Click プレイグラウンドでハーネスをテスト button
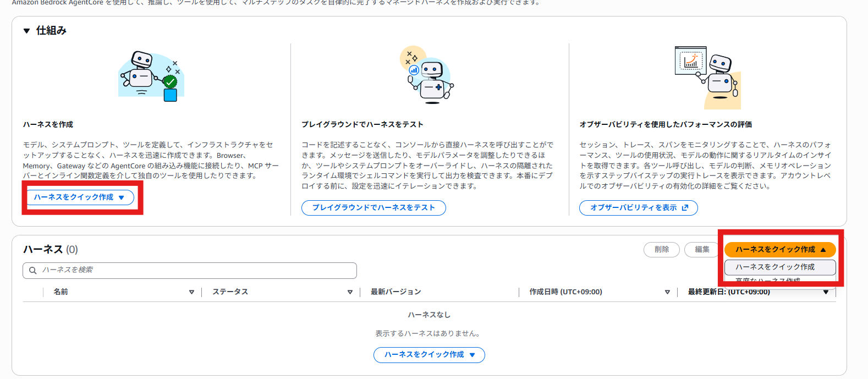The image size is (868, 379). coord(373,208)
